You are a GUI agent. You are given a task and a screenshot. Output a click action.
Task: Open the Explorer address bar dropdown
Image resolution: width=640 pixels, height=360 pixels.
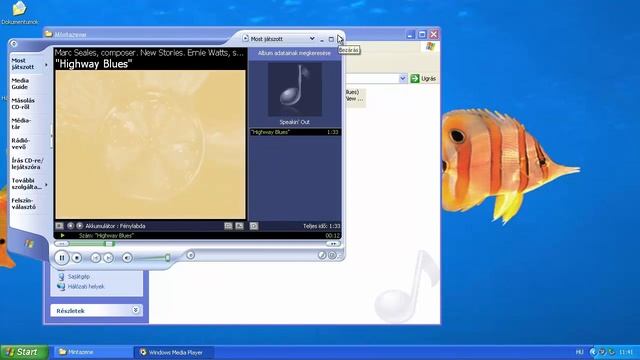pyautogui.click(x=403, y=78)
